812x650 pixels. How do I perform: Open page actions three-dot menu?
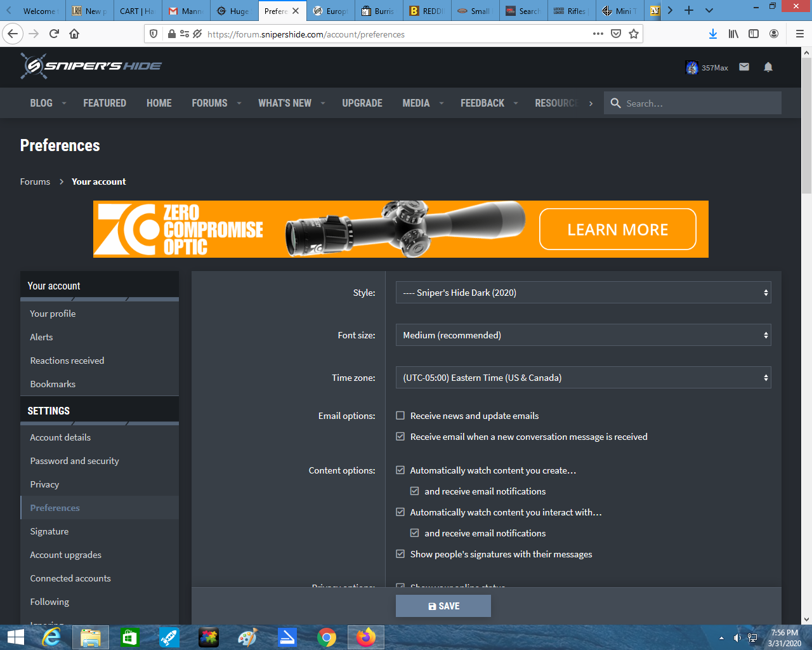click(x=598, y=34)
